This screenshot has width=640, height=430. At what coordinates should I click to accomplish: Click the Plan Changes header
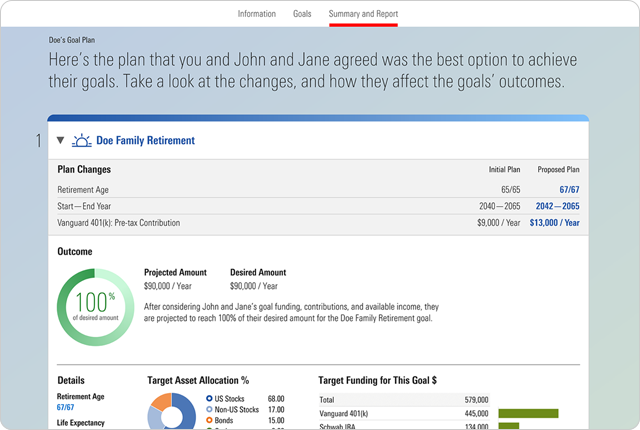pyautogui.click(x=84, y=170)
